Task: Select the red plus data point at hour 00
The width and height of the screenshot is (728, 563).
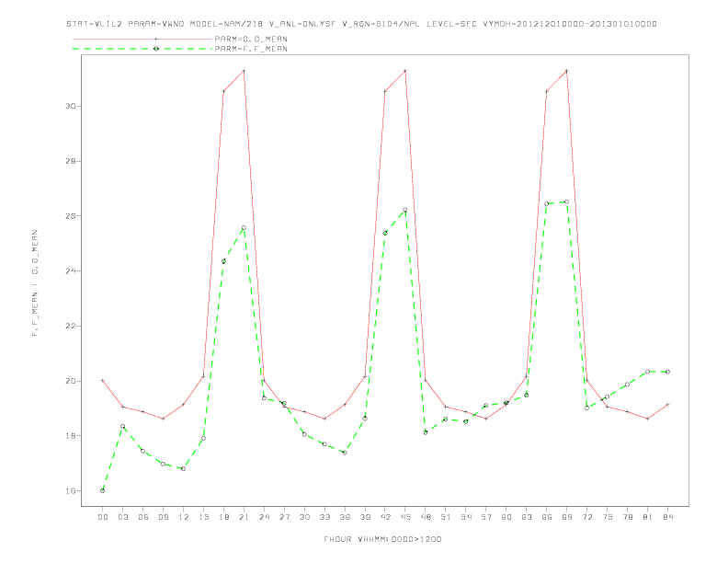Action: click(103, 381)
